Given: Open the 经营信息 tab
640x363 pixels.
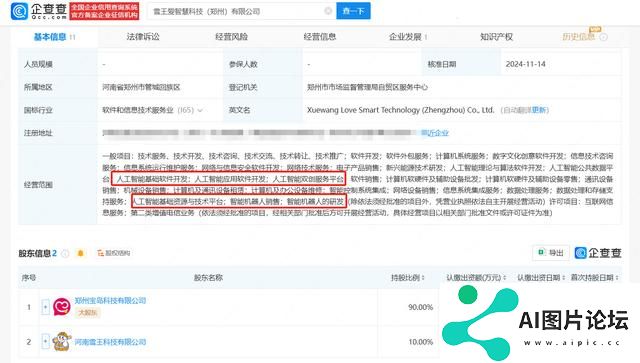Looking at the screenshot, I should click(320, 37).
